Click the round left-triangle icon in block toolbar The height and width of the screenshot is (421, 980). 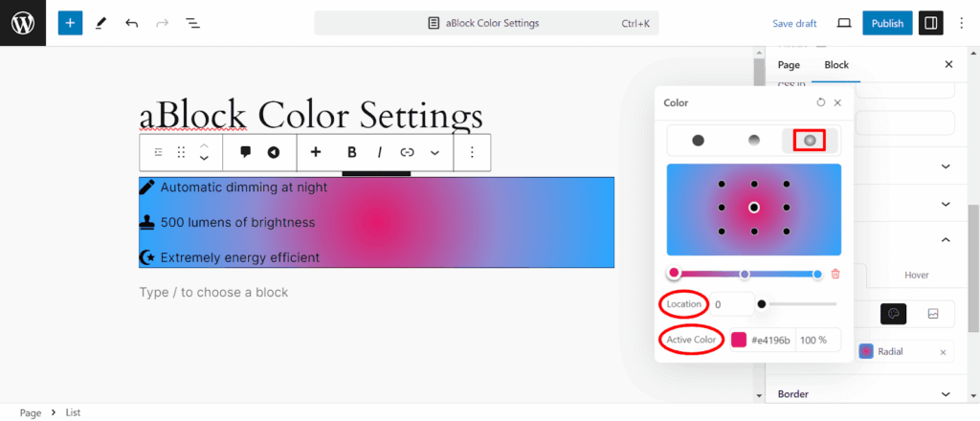pos(273,152)
